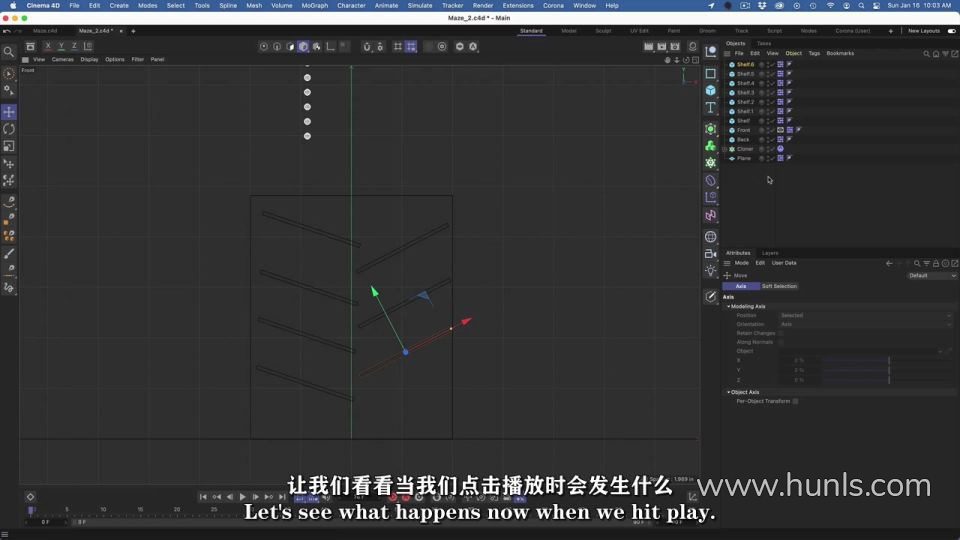Go to start of animation
The image size is (960, 540).
coord(203,497)
